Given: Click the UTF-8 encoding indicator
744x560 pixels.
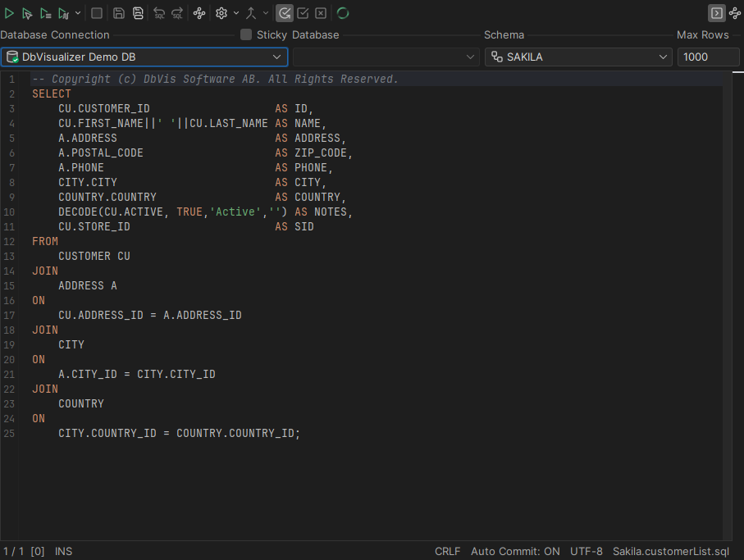Looking at the screenshot, I should pyautogui.click(x=587, y=552).
